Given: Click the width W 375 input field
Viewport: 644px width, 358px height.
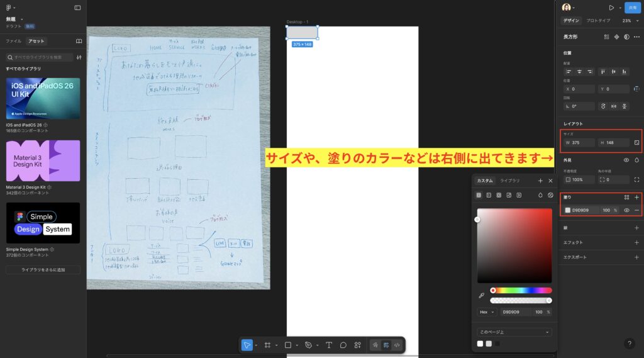Looking at the screenshot, I should (x=580, y=143).
